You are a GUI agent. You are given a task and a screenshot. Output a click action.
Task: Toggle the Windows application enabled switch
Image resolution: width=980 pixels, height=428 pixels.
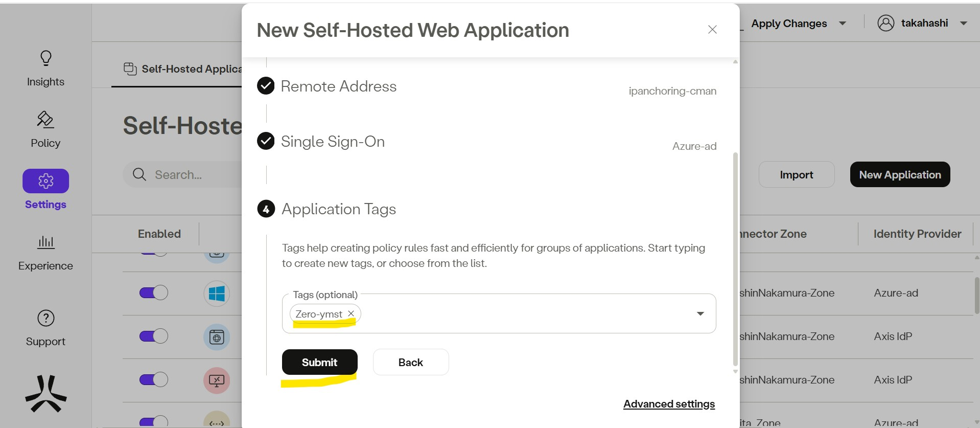154,292
